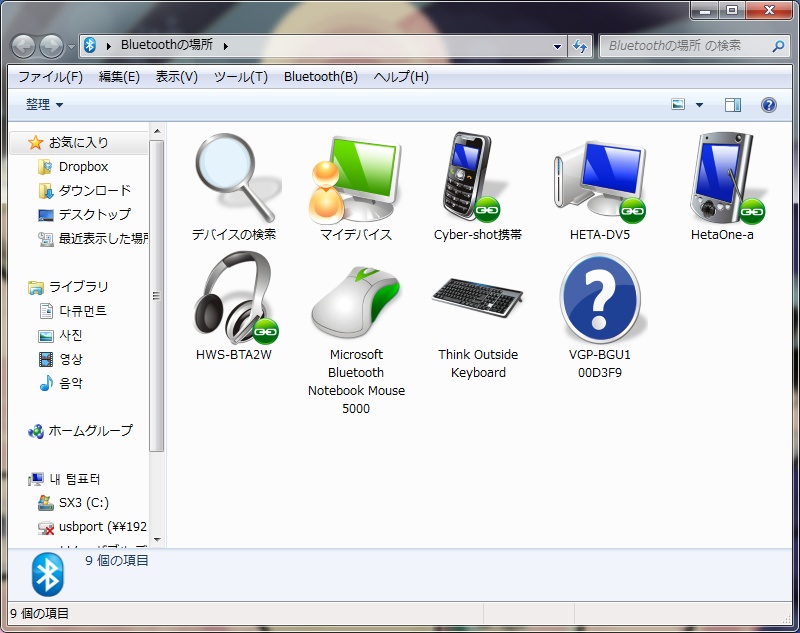Click the navigation pane scrollbar thumb
This screenshot has height=633, width=800.
[x=157, y=296]
